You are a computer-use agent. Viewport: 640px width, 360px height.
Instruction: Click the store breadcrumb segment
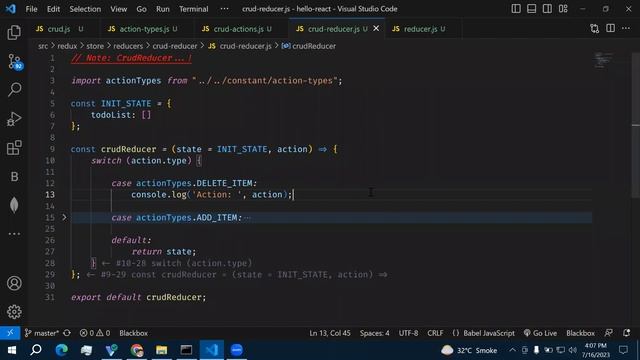pos(95,46)
